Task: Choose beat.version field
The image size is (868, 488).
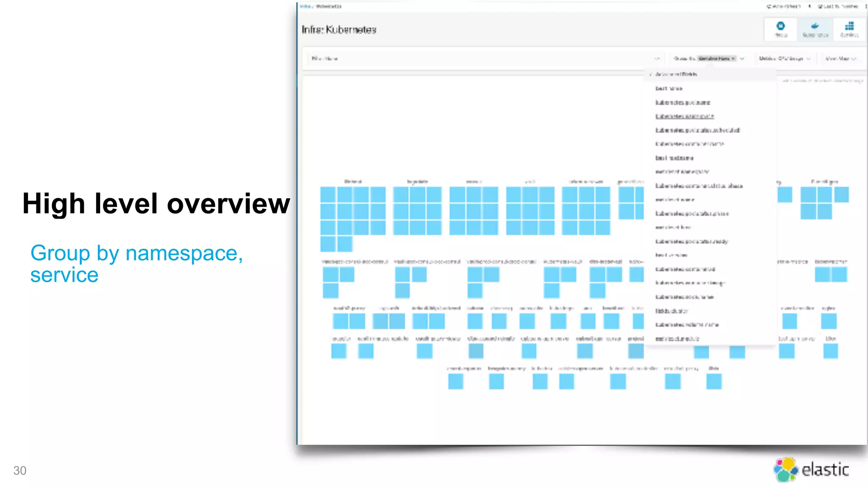Action: point(671,255)
